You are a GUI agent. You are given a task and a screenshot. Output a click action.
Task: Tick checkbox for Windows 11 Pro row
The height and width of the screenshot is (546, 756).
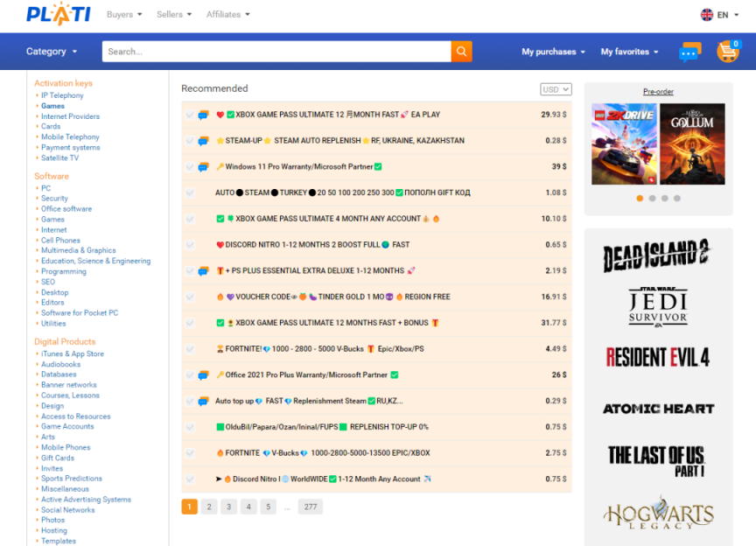[x=190, y=167]
